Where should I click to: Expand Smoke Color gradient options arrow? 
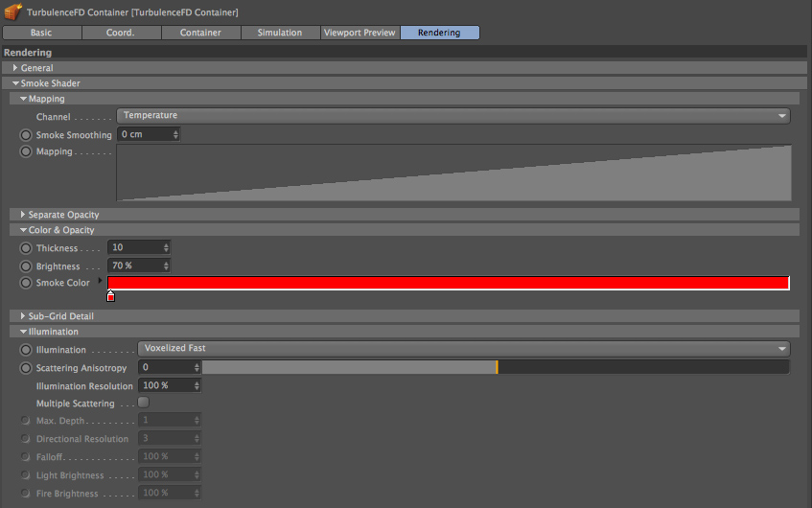pyautogui.click(x=100, y=281)
